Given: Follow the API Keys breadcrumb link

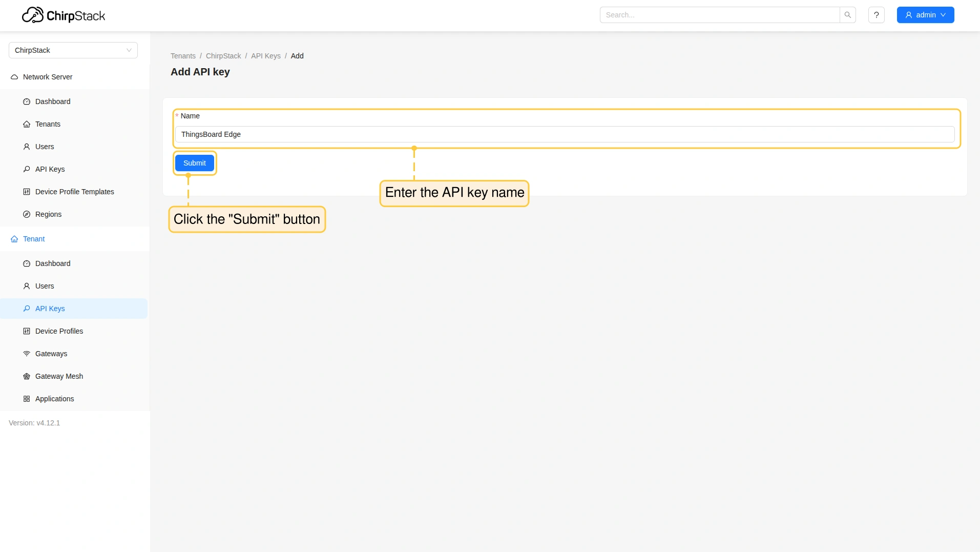Looking at the screenshot, I should (x=265, y=56).
